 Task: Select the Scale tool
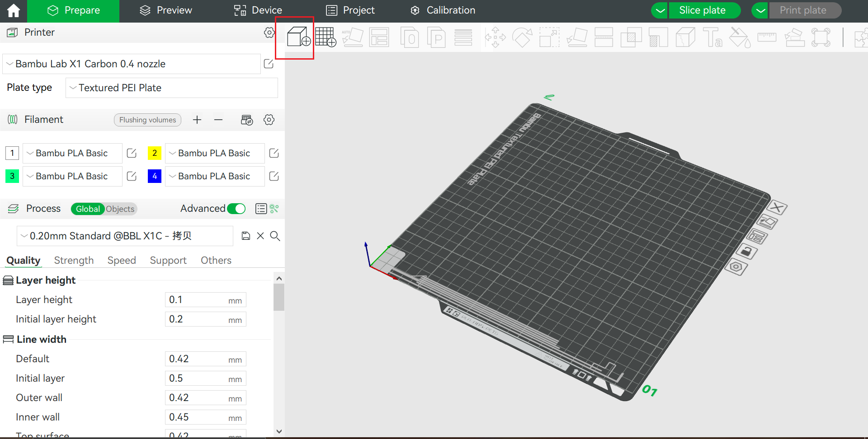[x=549, y=37]
